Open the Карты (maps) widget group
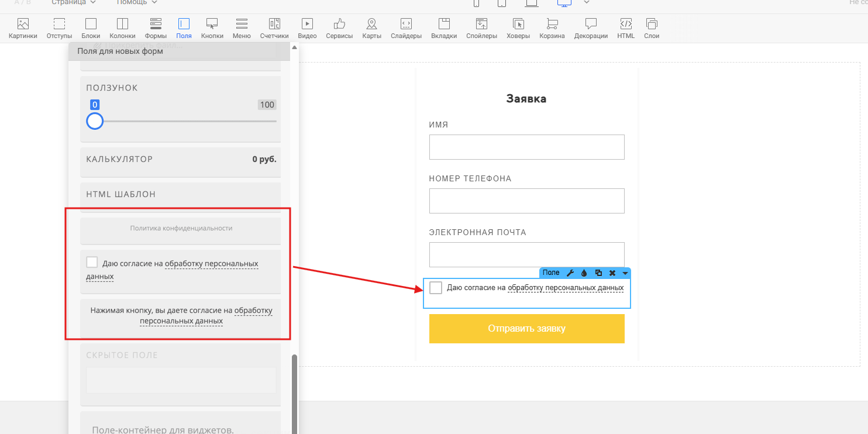This screenshot has height=434, width=868. pos(371,29)
